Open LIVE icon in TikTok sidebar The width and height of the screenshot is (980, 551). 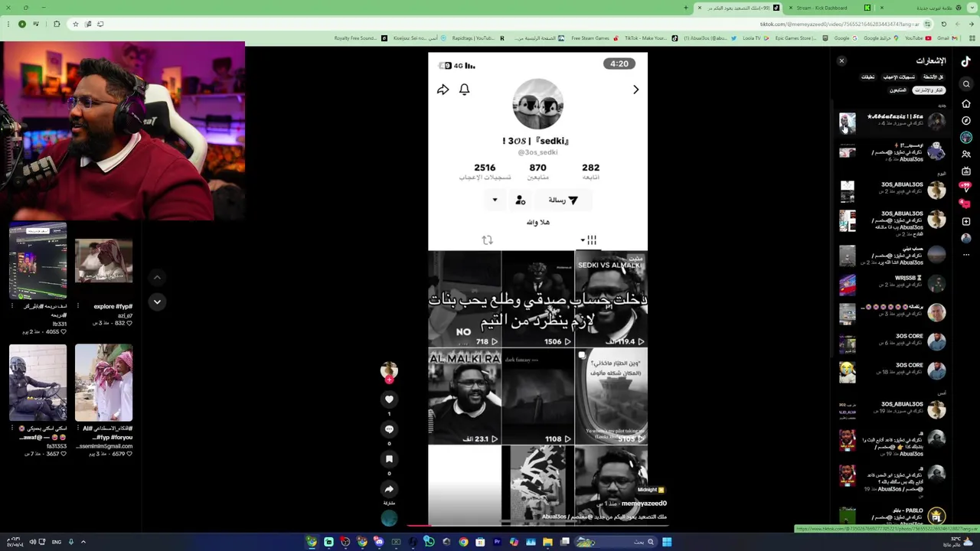(x=966, y=171)
